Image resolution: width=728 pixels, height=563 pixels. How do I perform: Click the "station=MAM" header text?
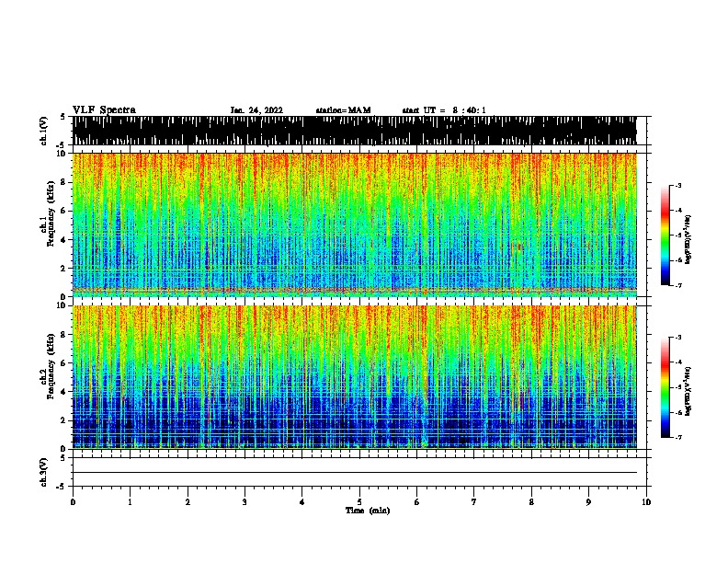click(x=343, y=110)
